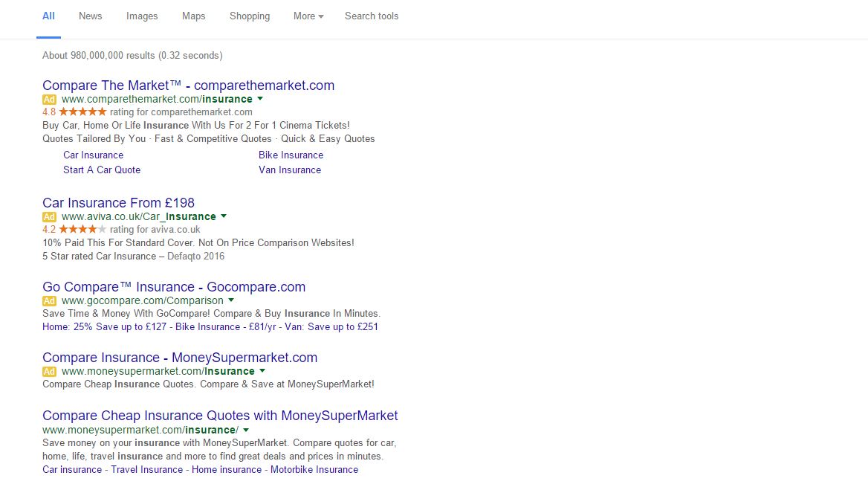Open Search tools
This screenshot has width=868, height=490.
tap(372, 16)
